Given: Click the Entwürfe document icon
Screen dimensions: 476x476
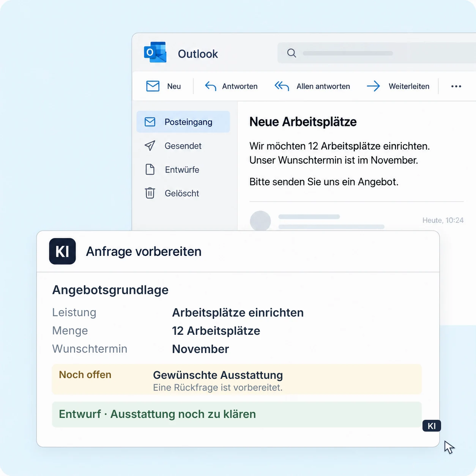Looking at the screenshot, I should 150,169.
